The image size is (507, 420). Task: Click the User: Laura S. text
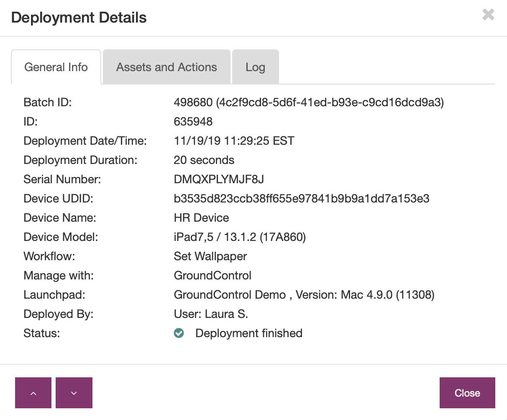(x=211, y=314)
